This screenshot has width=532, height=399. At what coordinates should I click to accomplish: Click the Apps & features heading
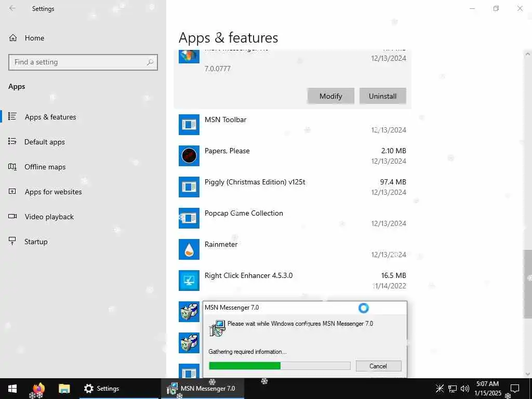tap(229, 37)
